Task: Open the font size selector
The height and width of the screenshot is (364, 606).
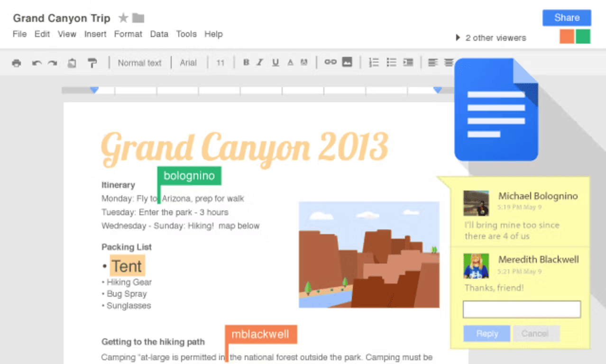Action: point(220,62)
